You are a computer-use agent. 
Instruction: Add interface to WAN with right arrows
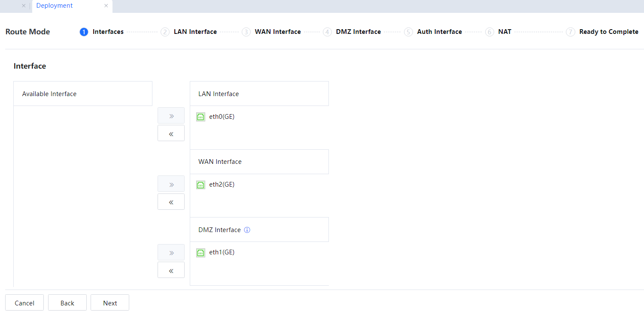(x=171, y=184)
